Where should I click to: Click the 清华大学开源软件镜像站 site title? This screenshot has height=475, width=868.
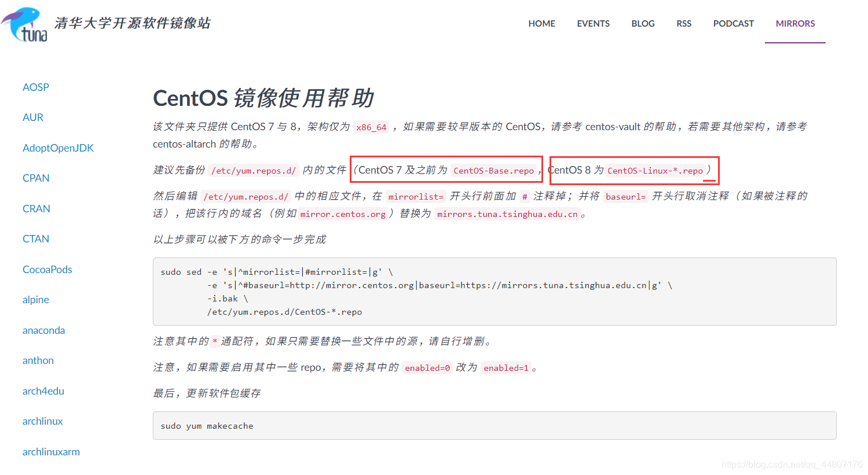click(x=133, y=23)
